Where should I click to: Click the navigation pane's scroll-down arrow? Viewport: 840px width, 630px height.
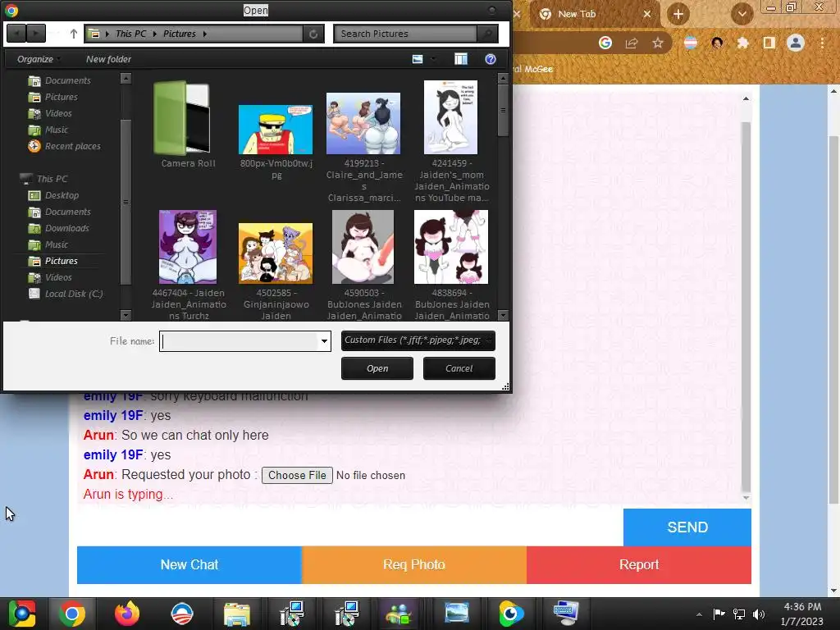tap(126, 315)
